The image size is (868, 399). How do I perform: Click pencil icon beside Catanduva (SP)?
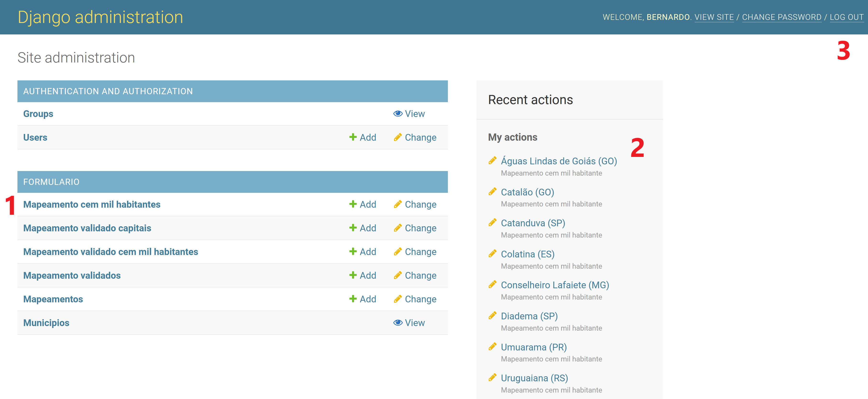(492, 222)
